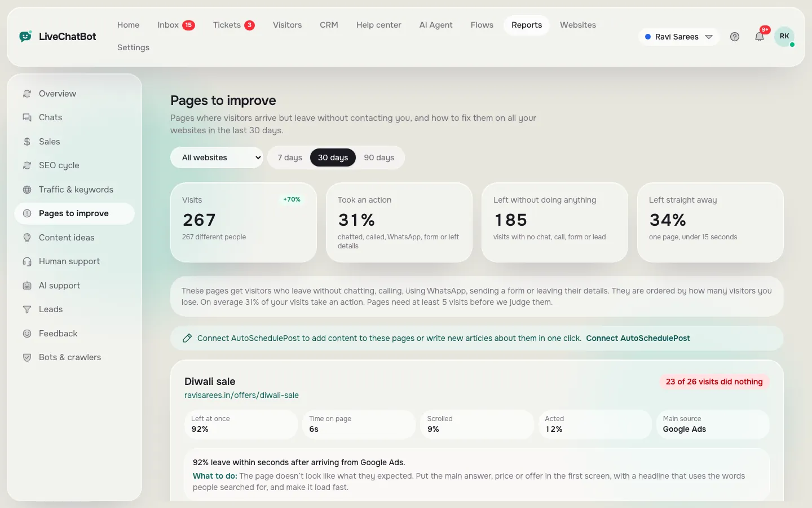Click the Traffic & keywords globe icon
Viewport: 812px width, 508px height.
point(27,190)
